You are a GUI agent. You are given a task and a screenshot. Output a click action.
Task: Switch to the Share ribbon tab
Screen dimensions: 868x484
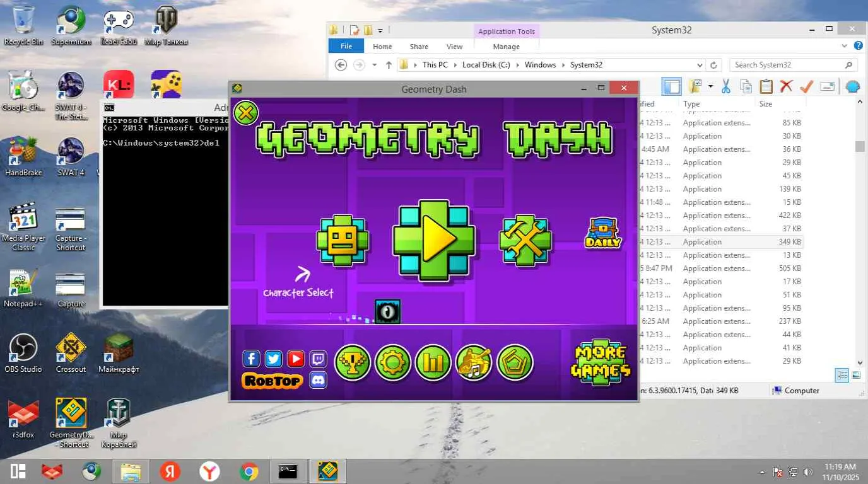(x=419, y=47)
